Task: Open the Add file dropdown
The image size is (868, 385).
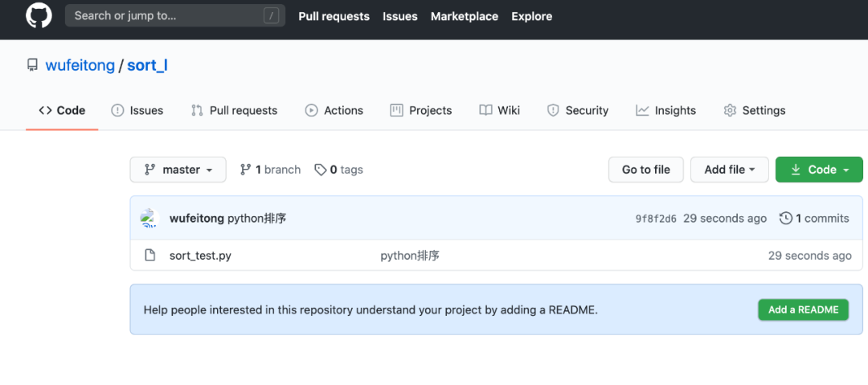Action: point(729,170)
